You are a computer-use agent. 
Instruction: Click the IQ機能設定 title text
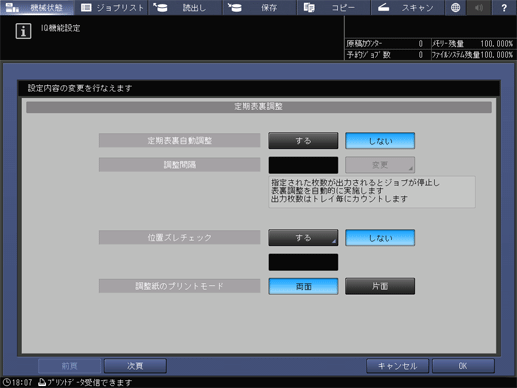(x=61, y=28)
